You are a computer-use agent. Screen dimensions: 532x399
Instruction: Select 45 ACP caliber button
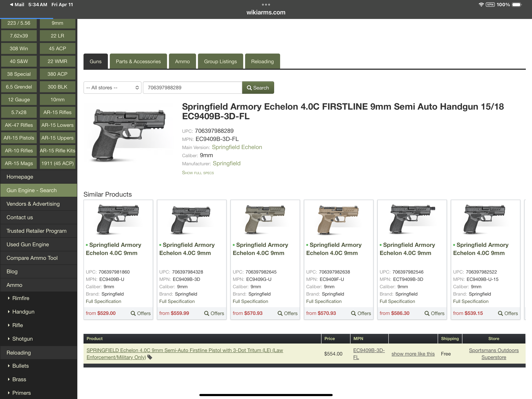[57, 49]
